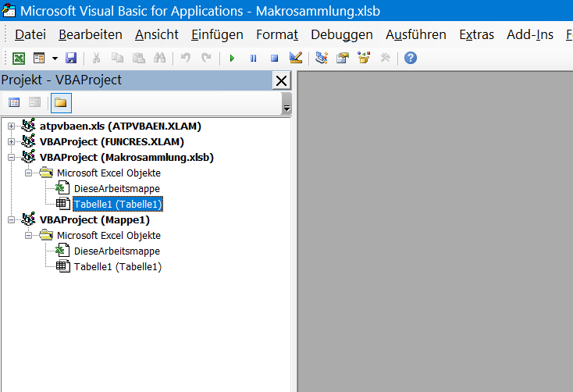Toggle Folders view in Project panel

pos(61,103)
